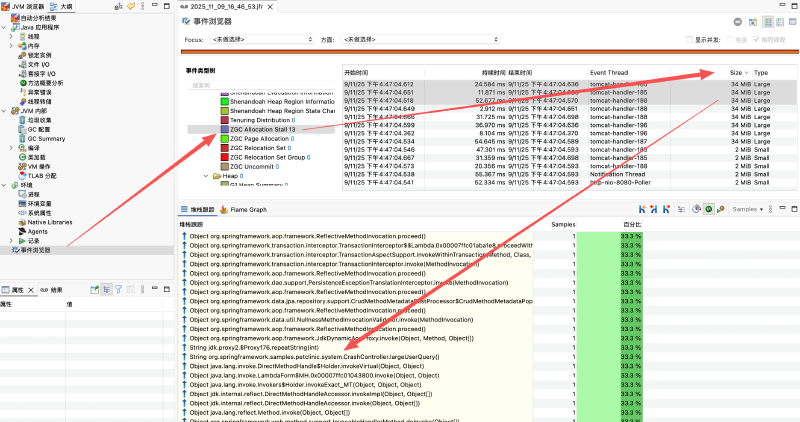Viewport: 800px width, 422px height.
Task: Click the Native Libraries icon
Action: (x=22, y=221)
